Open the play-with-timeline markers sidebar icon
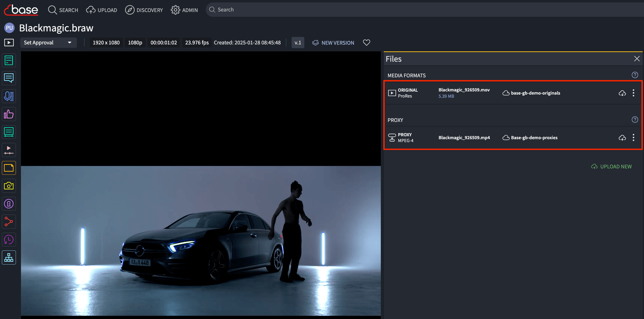 [9, 150]
